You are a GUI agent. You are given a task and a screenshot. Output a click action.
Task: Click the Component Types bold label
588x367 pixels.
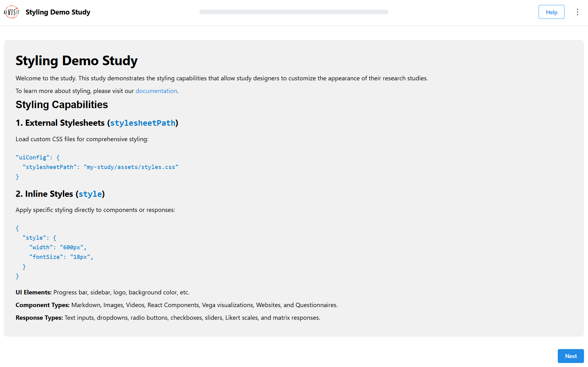(x=42, y=305)
